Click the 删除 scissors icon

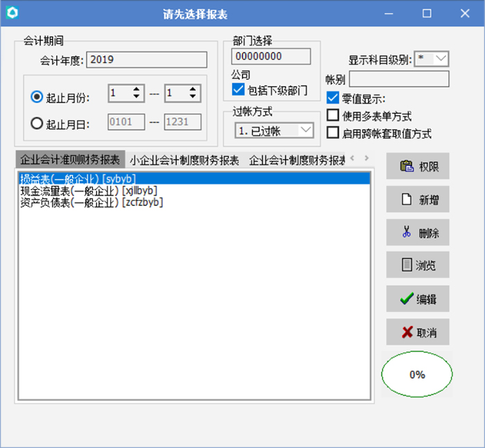point(407,232)
